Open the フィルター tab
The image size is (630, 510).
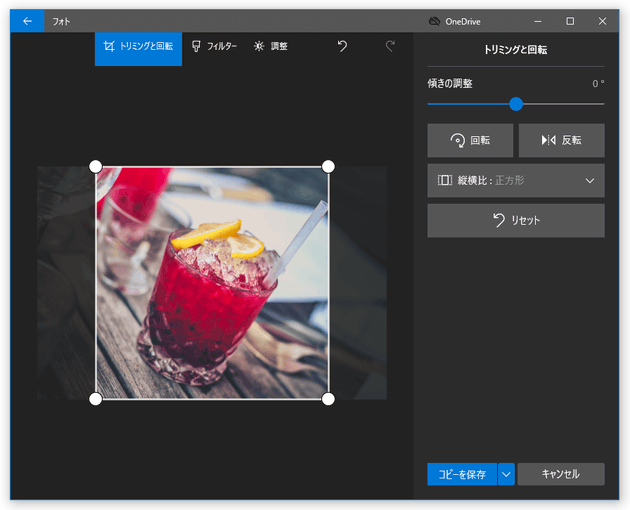coord(214,47)
